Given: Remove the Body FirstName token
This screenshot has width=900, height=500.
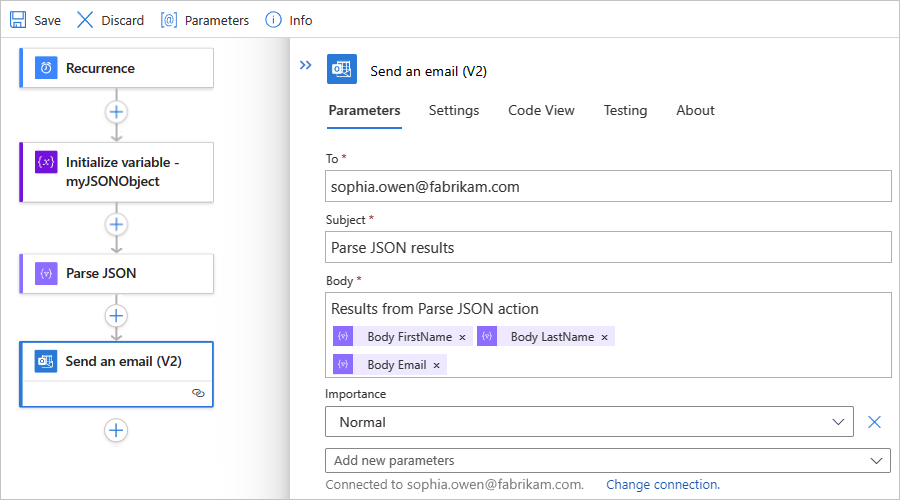Looking at the screenshot, I should 462,338.
